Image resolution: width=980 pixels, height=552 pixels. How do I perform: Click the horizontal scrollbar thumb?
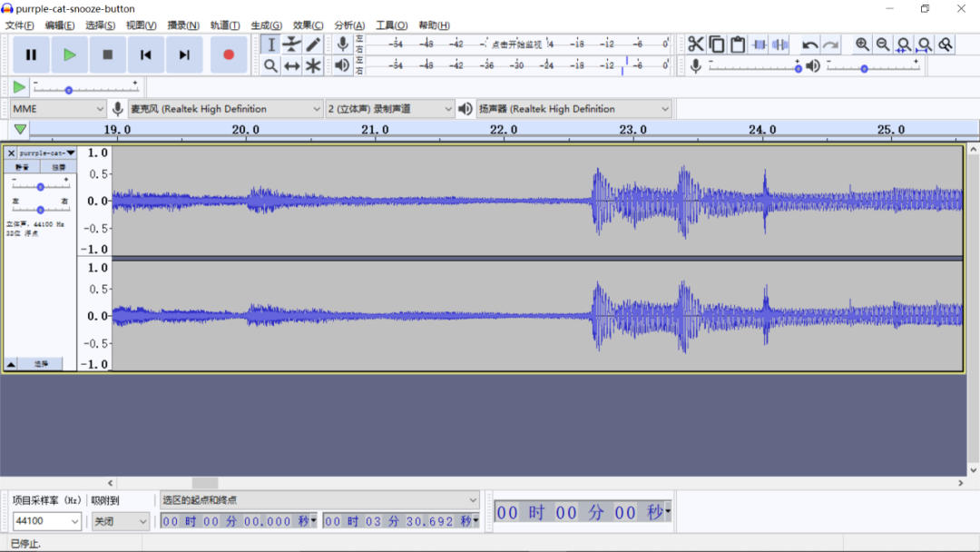pyautogui.click(x=205, y=483)
